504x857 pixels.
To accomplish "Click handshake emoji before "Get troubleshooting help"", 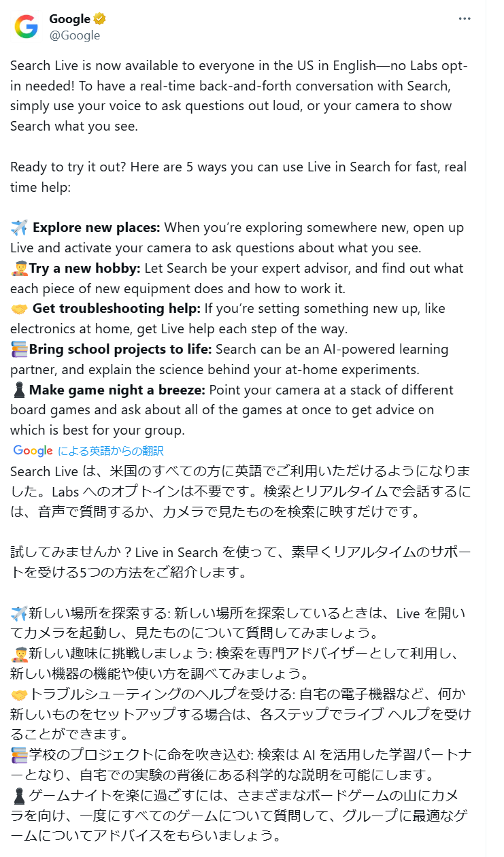I will pos(19,309).
